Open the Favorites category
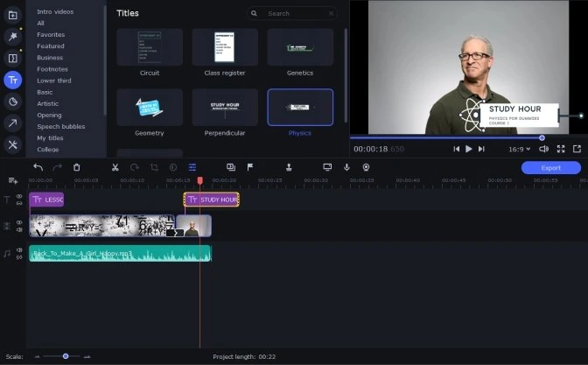The image size is (588, 365). (x=51, y=34)
